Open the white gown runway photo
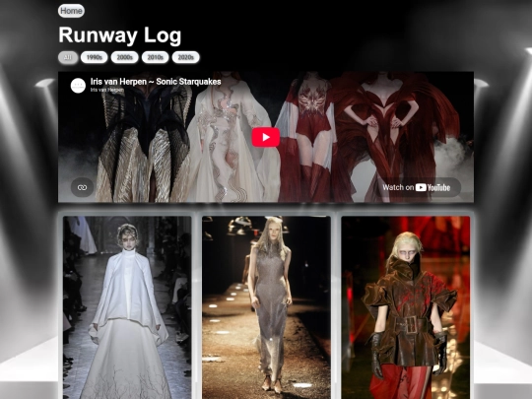The height and width of the screenshot is (399, 532). [x=127, y=307]
